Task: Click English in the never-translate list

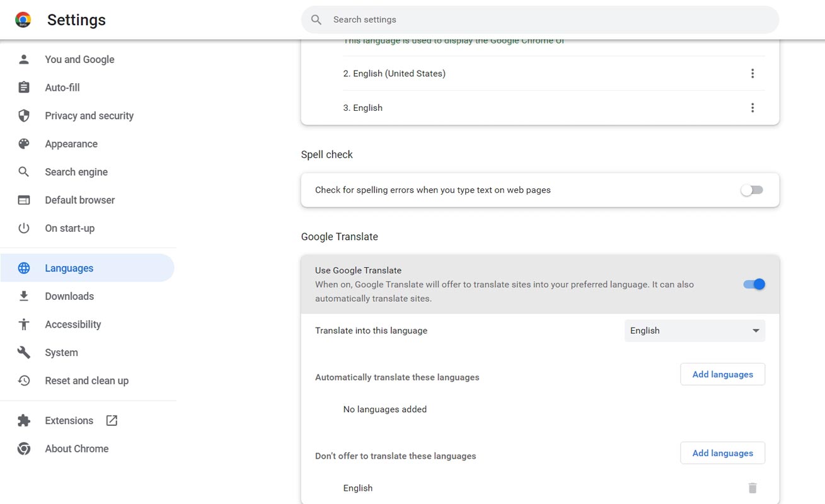Action: click(x=358, y=488)
